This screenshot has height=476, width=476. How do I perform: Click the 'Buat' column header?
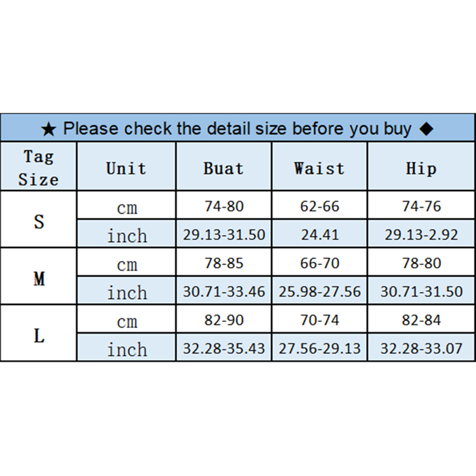224,168
